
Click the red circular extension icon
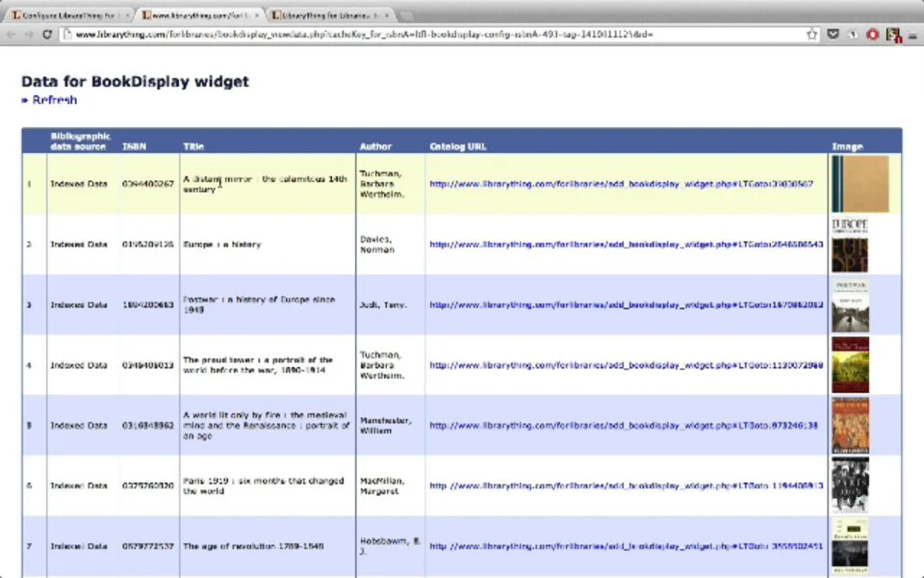click(873, 35)
